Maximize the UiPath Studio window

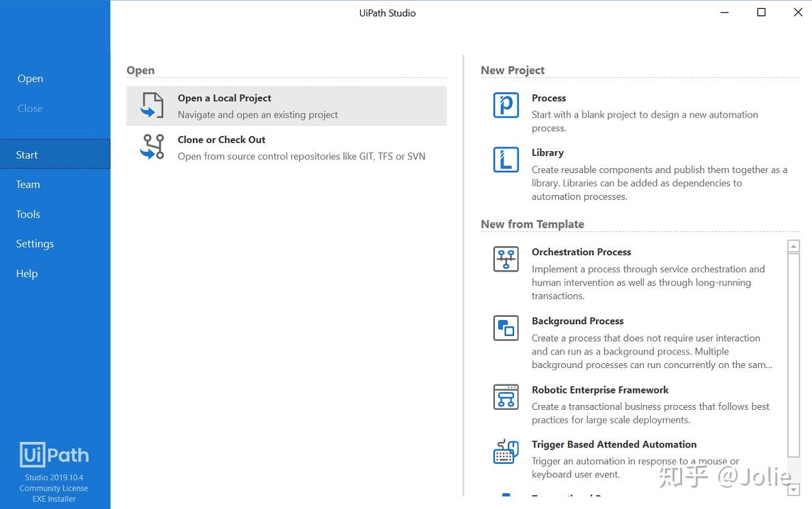click(x=761, y=12)
